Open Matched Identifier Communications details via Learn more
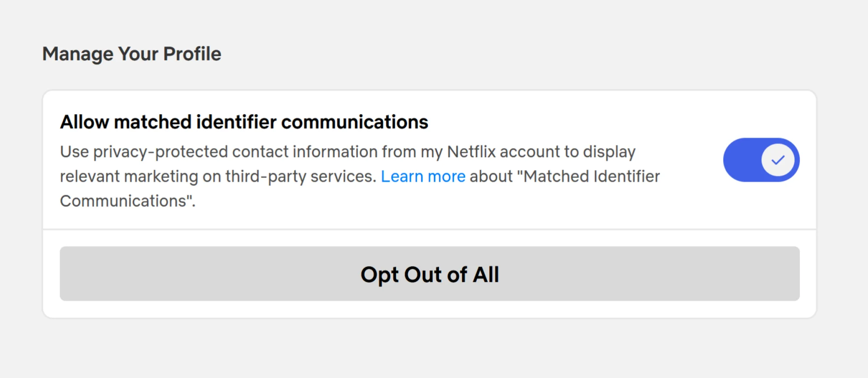This screenshot has width=868, height=378. click(x=423, y=176)
